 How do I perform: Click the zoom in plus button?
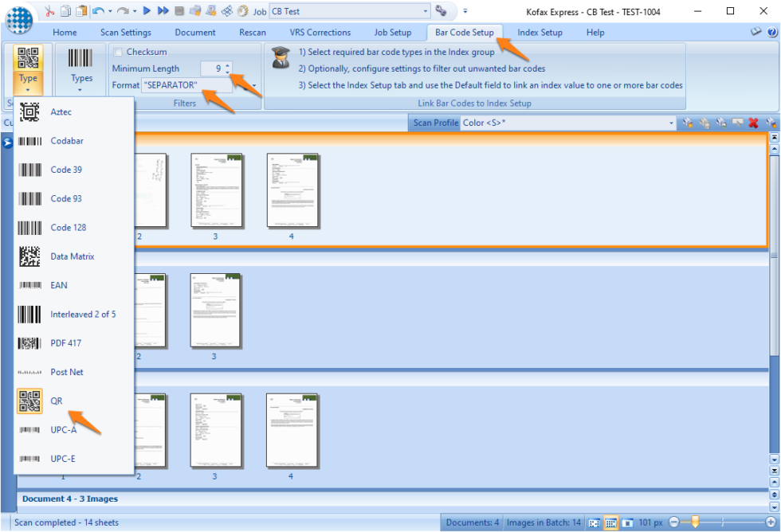click(770, 522)
